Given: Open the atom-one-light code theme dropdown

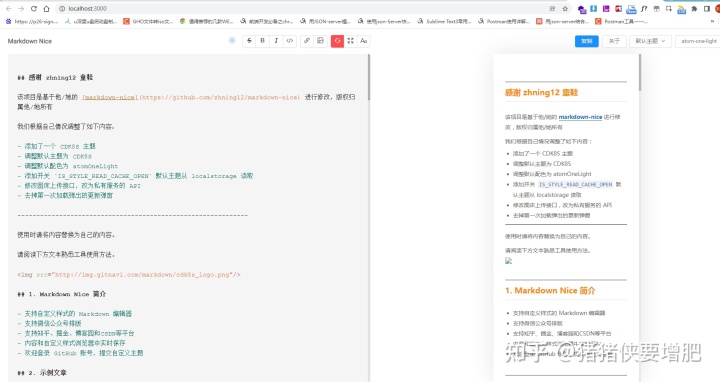Looking at the screenshot, I should tap(698, 41).
